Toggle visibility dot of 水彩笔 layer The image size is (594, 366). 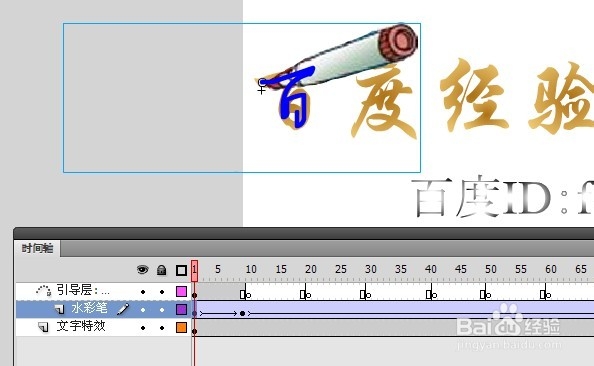click(x=143, y=310)
